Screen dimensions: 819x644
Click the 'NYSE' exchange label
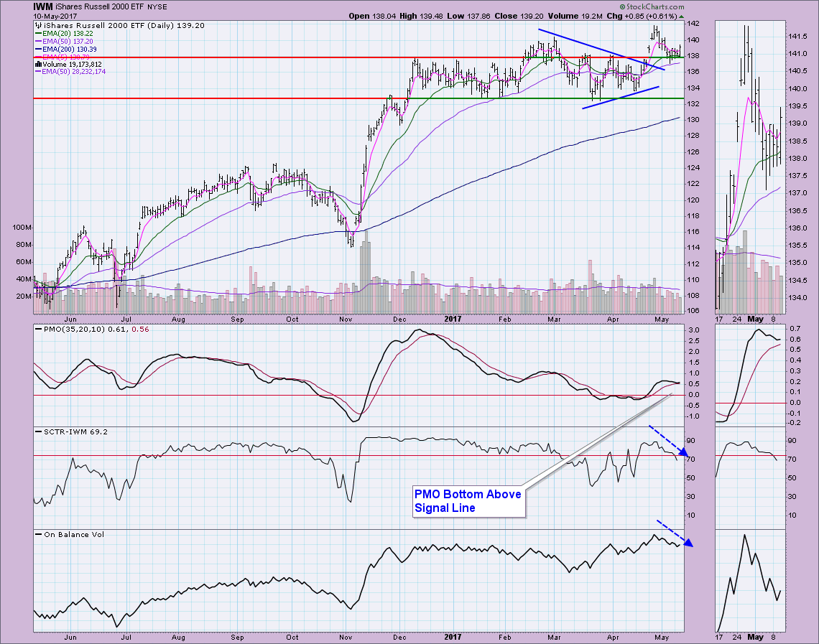pyautogui.click(x=157, y=7)
